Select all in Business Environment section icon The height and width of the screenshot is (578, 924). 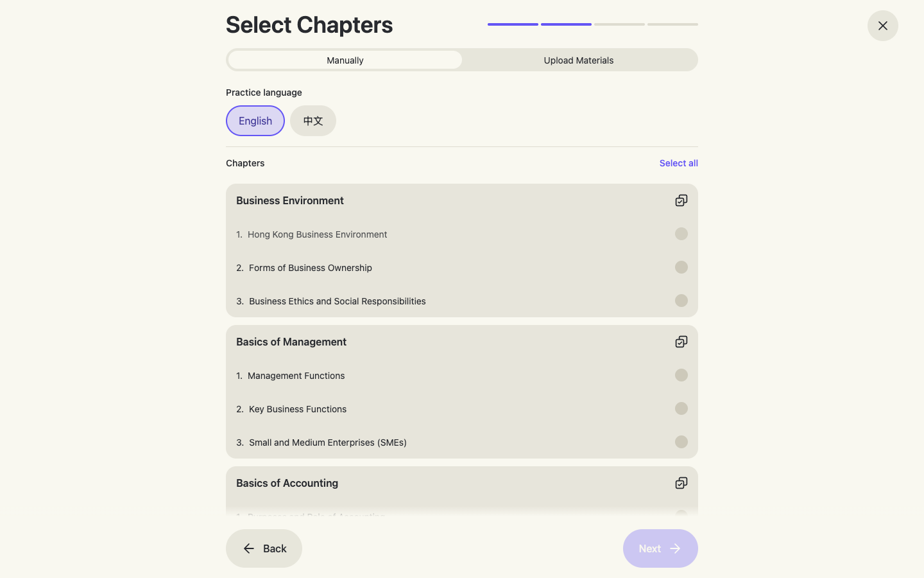[x=681, y=200]
